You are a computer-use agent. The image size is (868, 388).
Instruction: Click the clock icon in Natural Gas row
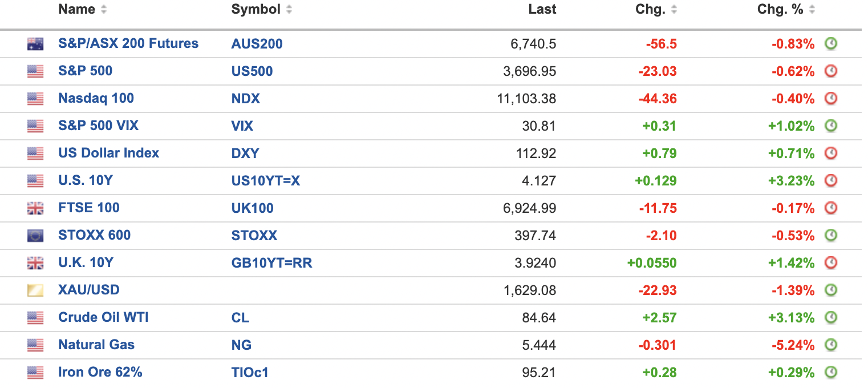point(831,345)
